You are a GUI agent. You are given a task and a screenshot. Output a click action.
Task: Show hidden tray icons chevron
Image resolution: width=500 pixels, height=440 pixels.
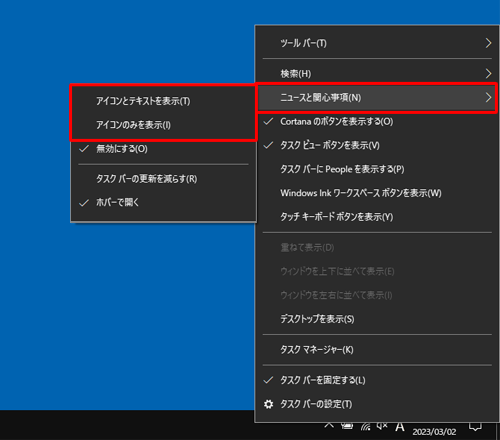tap(329, 425)
